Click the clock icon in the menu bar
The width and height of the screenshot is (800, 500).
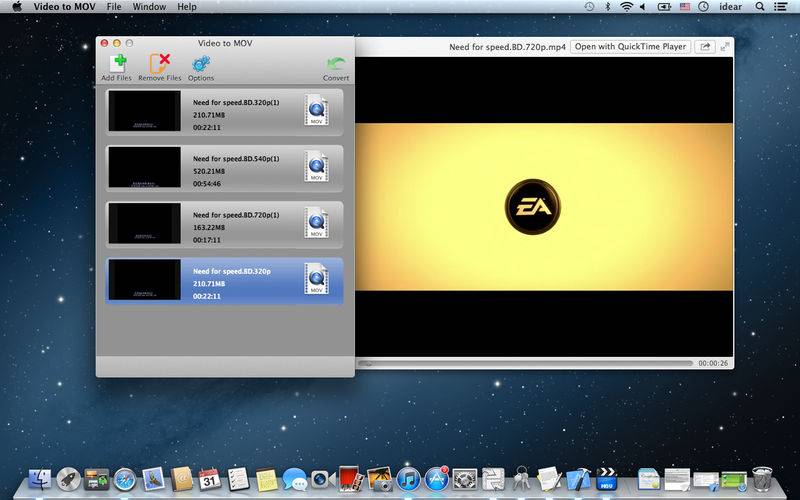704,7
